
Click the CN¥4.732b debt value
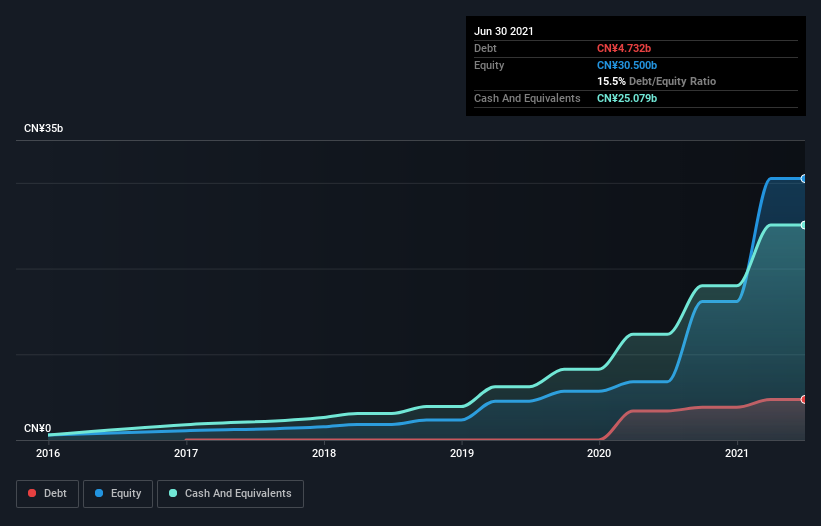click(624, 48)
